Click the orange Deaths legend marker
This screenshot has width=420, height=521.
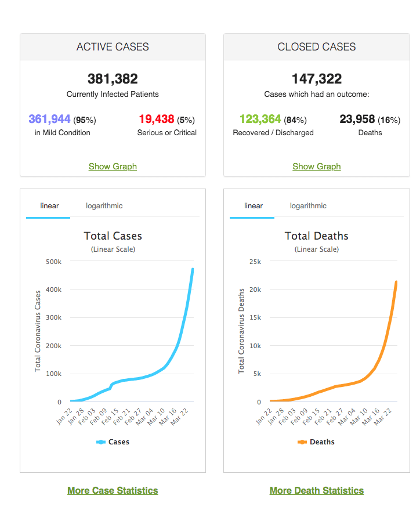(x=302, y=442)
